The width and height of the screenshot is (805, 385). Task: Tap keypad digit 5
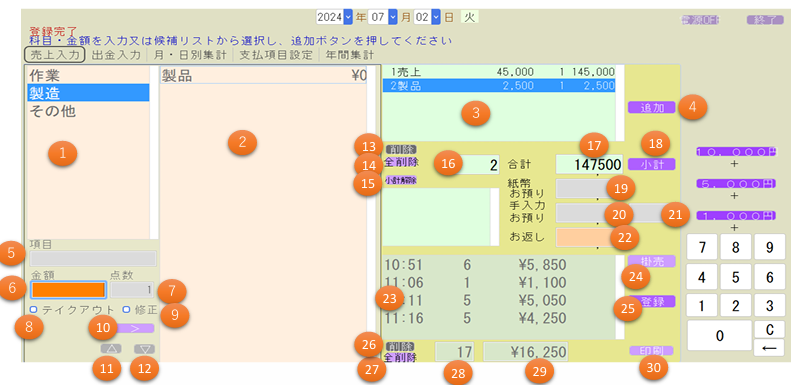pos(735,277)
